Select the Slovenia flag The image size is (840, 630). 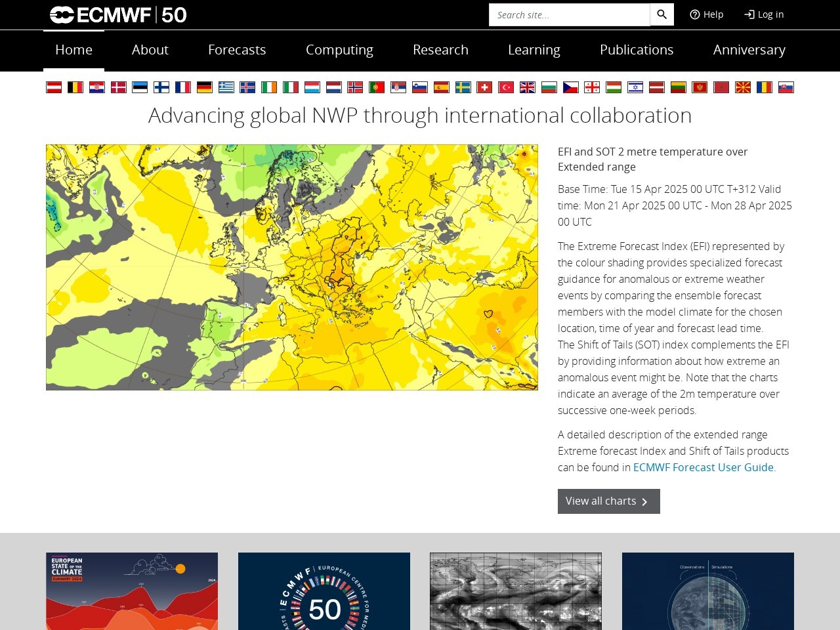(420, 87)
